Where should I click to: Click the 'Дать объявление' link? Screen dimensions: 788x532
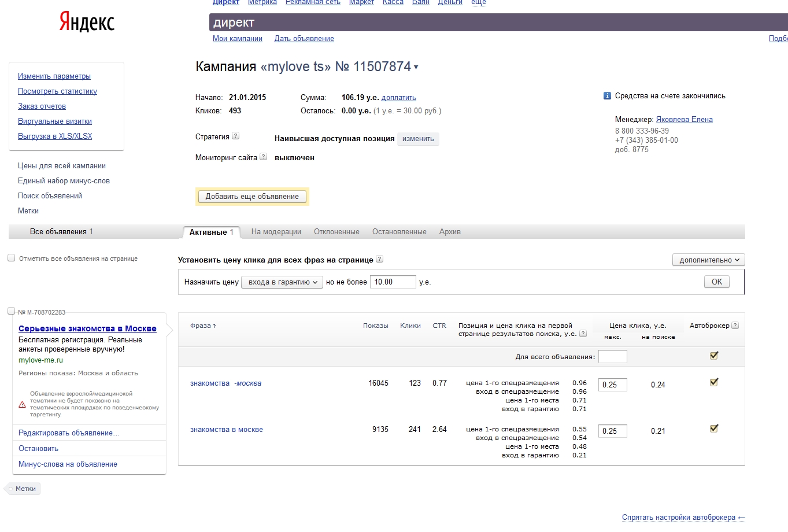(304, 39)
